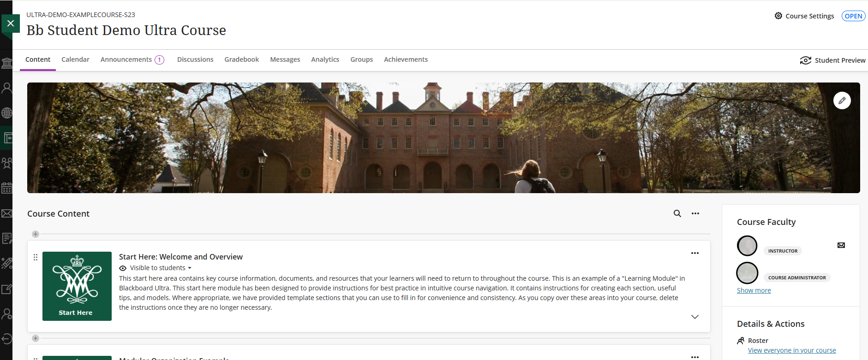Open Start Here: Welcome and Overview title
Image resolution: width=868 pixels, height=360 pixels.
tap(181, 257)
